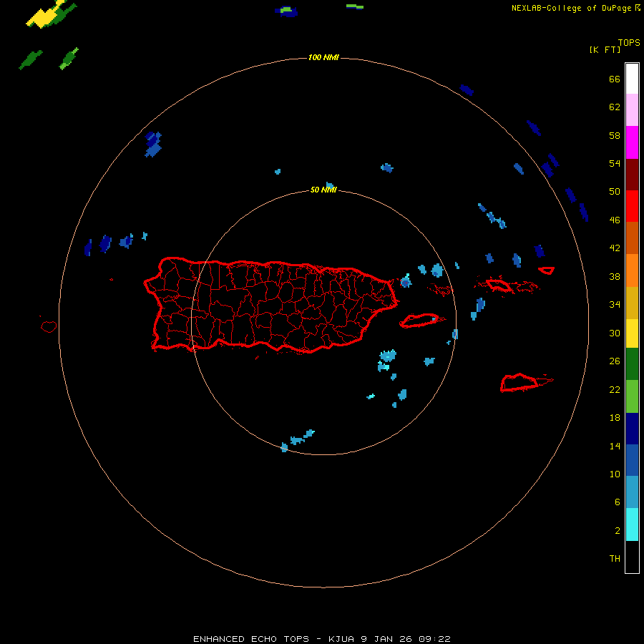
Task: Click the legend value '62'
Action: pyautogui.click(x=615, y=107)
